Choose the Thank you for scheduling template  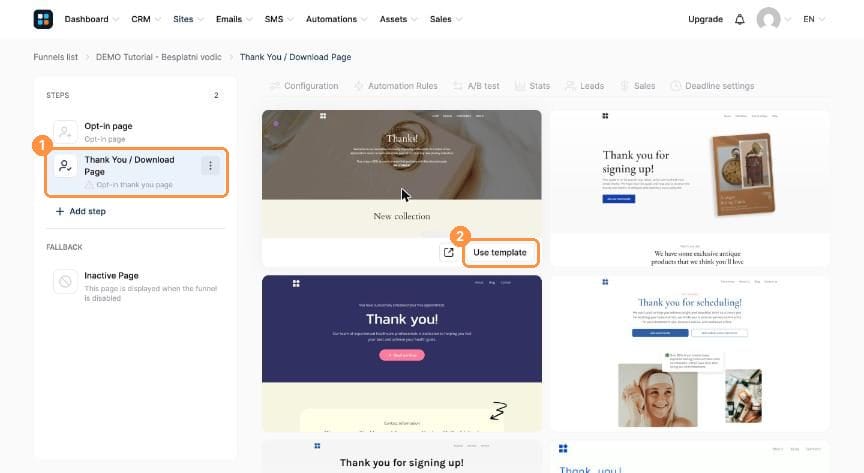(x=689, y=353)
